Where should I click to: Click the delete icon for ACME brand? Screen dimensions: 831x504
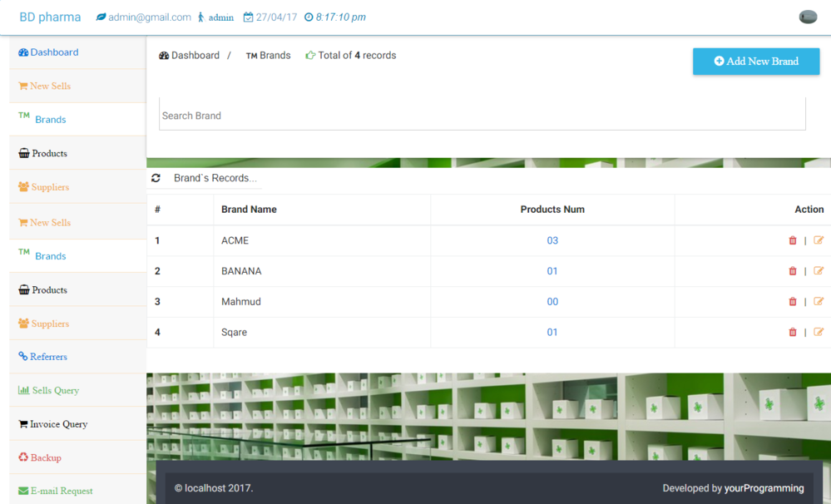(x=792, y=240)
